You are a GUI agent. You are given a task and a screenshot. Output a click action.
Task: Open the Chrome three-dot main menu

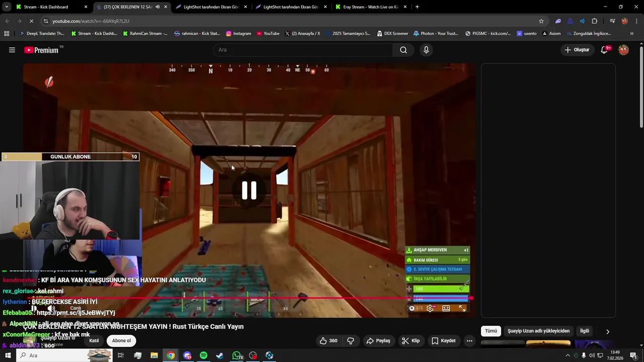(x=636, y=21)
